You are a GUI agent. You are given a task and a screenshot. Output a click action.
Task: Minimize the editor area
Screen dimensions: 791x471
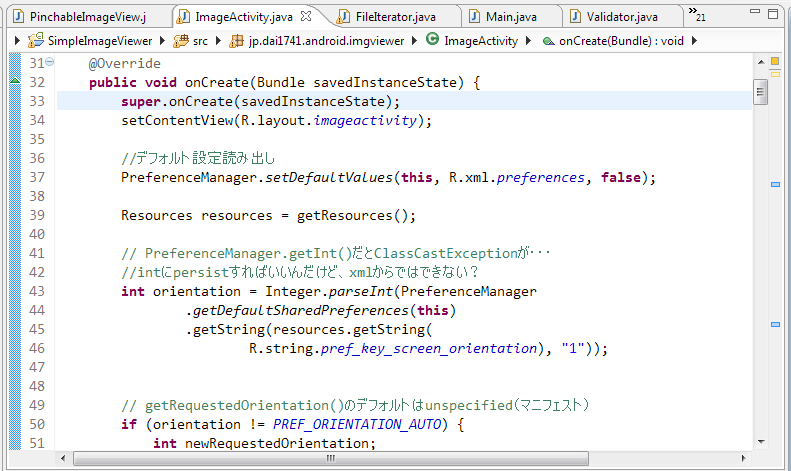(755, 11)
